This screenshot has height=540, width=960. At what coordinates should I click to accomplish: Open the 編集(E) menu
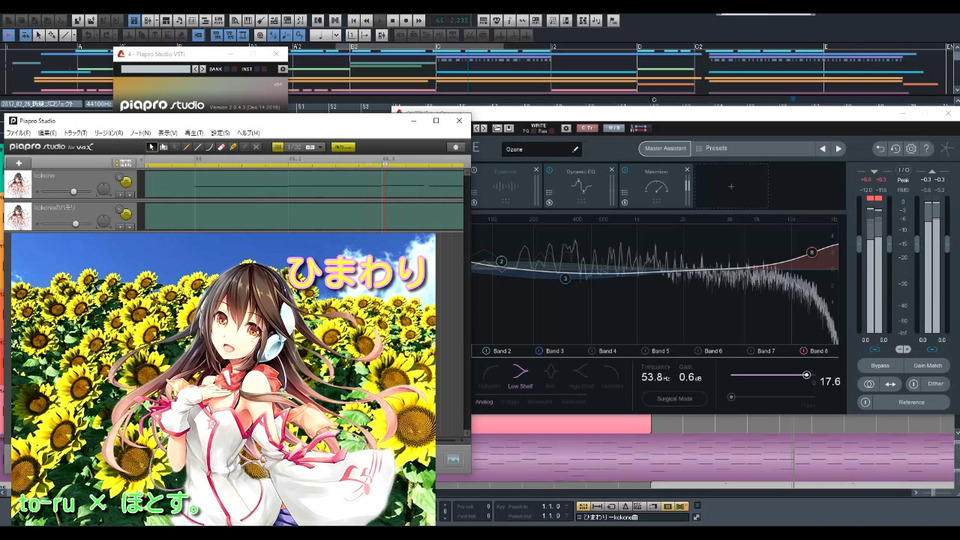pyautogui.click(x=47, y=133)
